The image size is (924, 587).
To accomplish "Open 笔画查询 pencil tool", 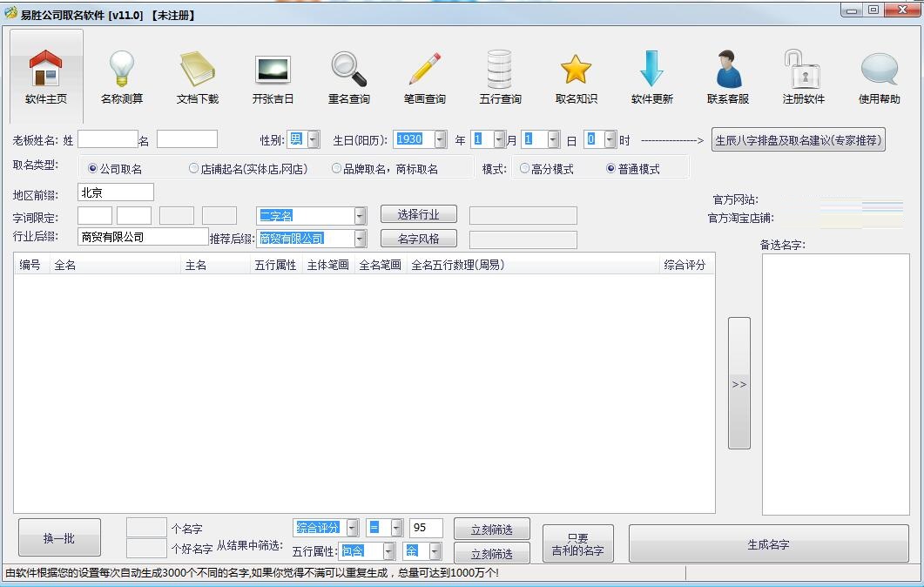I will coord(424,77).
